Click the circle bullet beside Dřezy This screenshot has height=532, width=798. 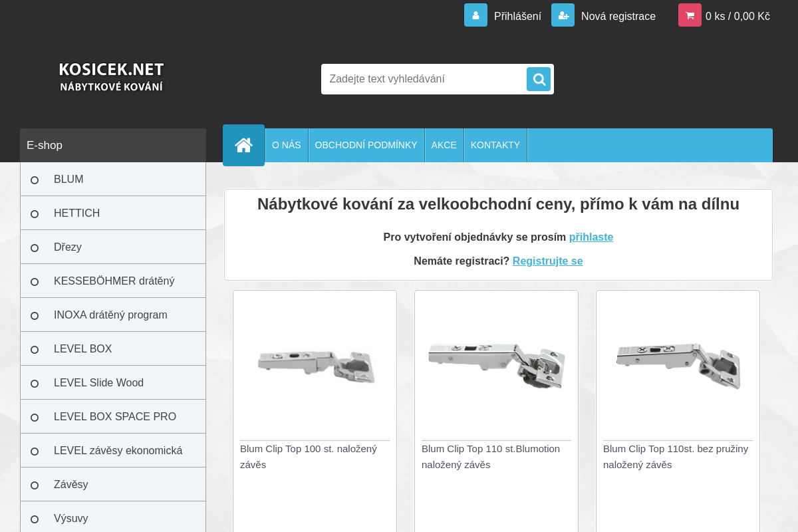coord(35,248)
